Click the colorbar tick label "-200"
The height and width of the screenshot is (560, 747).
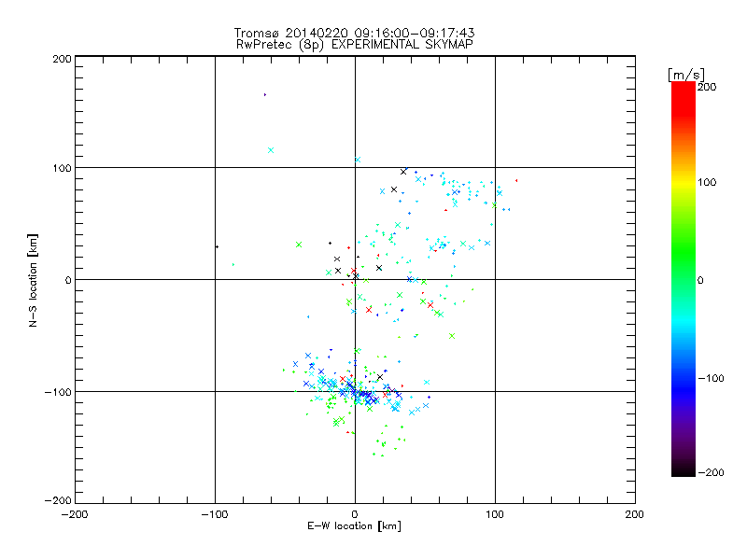click(711, 472)
